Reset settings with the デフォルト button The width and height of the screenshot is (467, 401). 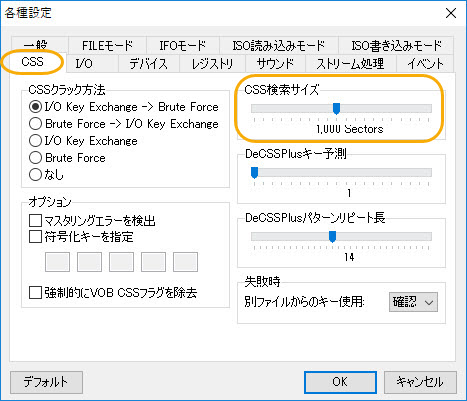[x=46, y=382]
